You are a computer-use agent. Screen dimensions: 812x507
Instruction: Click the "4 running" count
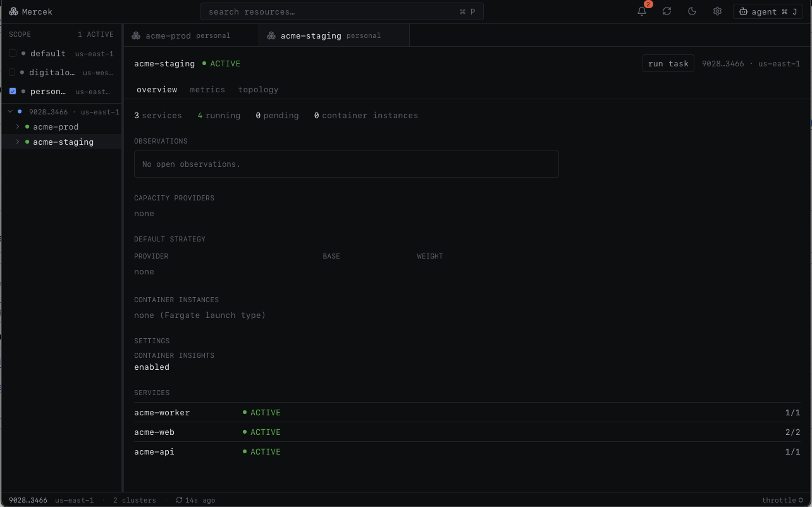click(x=219, y=116)
